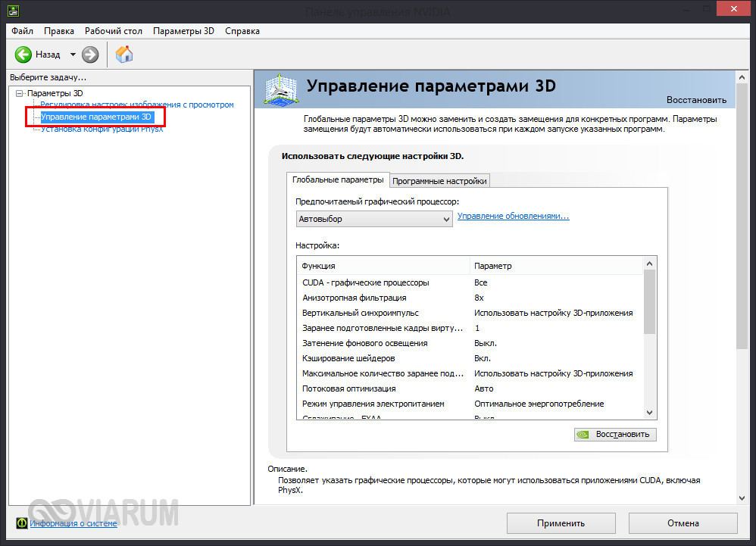
Task: Select the Анизотропная фильтрация setting row
Action: pos(354,298)
